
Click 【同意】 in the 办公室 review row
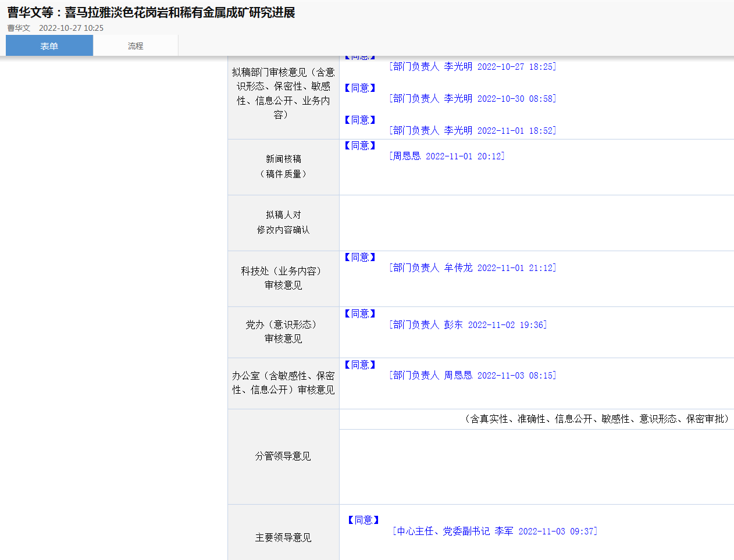tap(360, 365)
